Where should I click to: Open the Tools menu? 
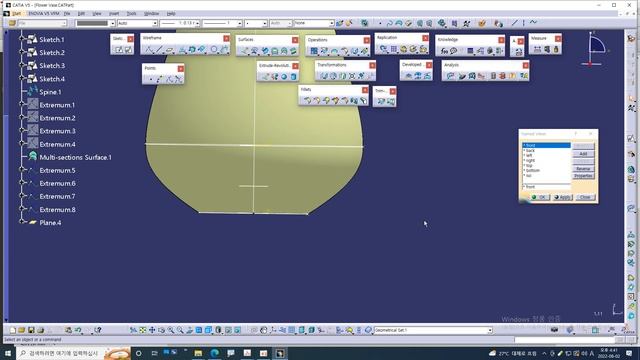pos(131,13)
